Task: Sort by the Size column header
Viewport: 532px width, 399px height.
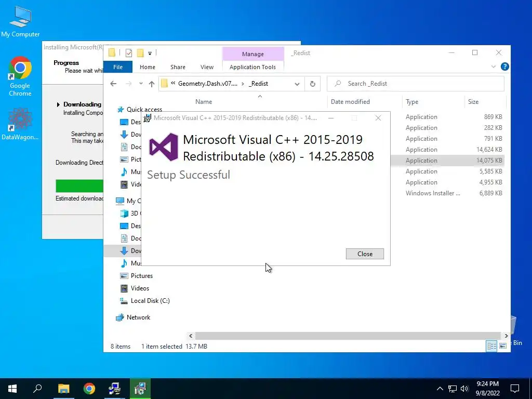Action: [x=473, y=101]
